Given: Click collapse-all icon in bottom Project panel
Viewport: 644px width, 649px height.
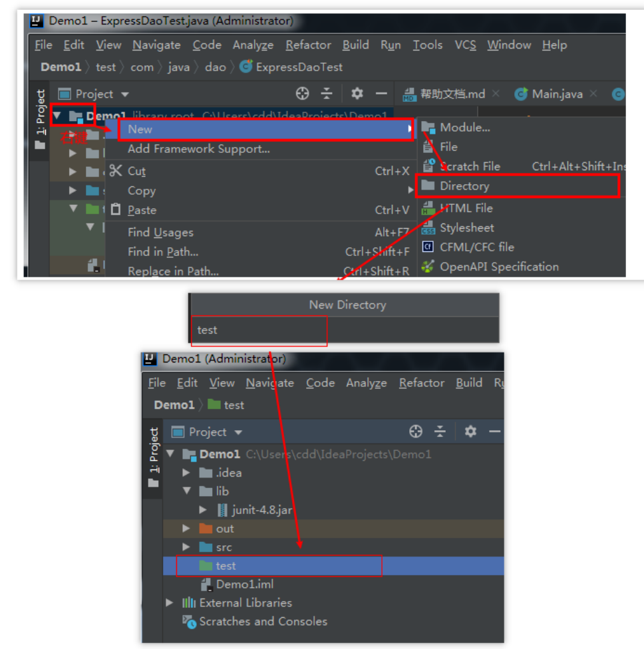Looking at the screenshot, I should point(440,432).
